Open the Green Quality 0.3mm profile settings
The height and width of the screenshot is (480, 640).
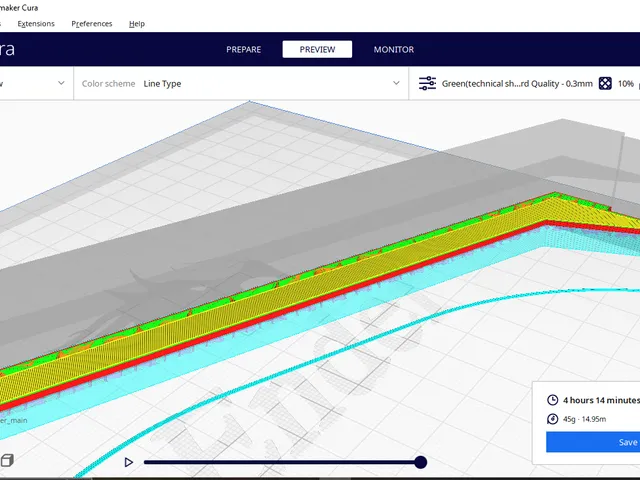coord(517,84)
